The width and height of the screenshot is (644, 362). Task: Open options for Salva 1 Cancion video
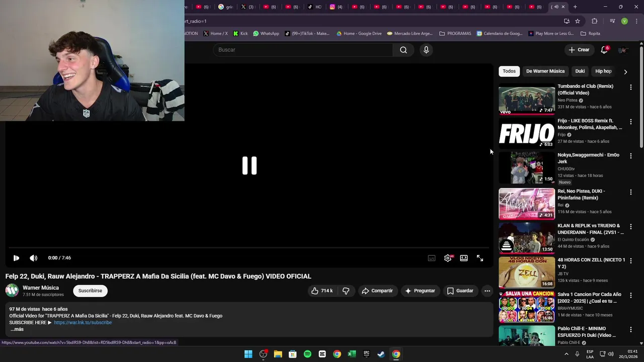(x=631, y=295)
